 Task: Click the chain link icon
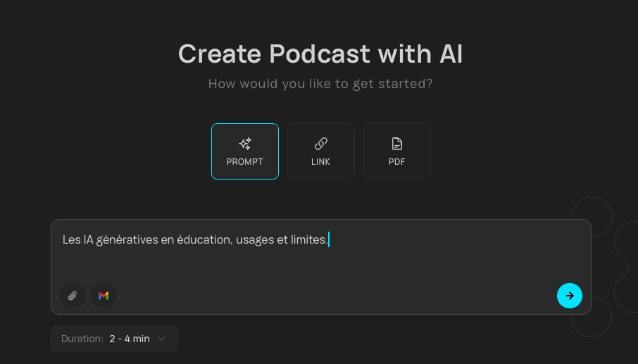click(x=320, y=144)
